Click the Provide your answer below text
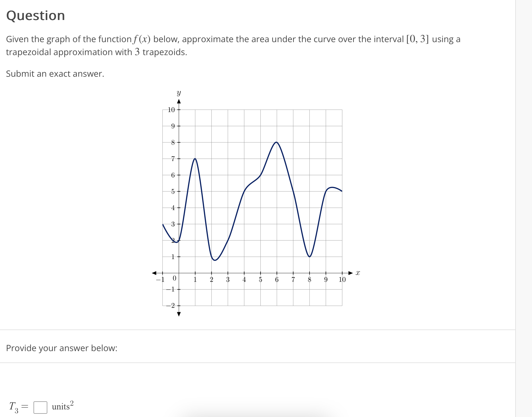The width and height of the screenshot is (532, 417). coord(61,348)
